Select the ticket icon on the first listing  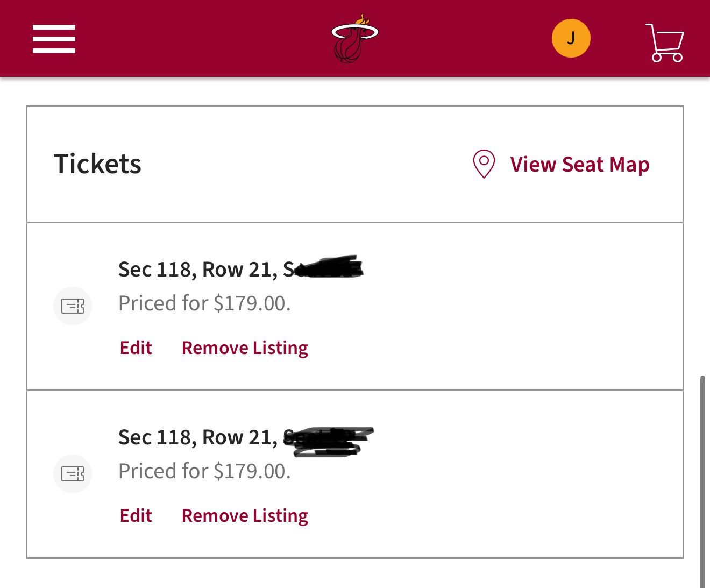(x=72, y=306)
